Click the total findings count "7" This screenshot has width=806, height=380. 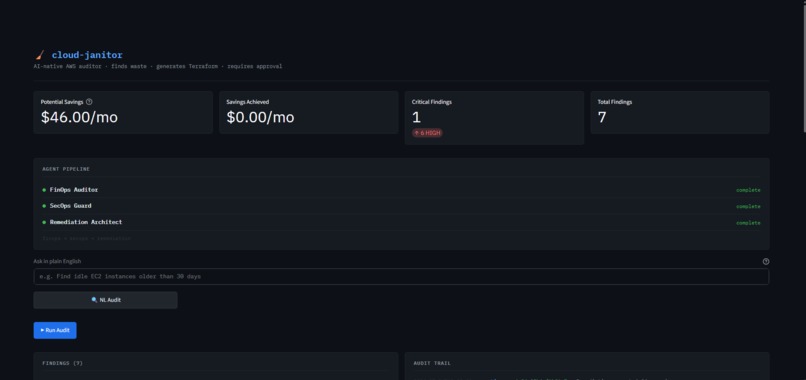602,117
